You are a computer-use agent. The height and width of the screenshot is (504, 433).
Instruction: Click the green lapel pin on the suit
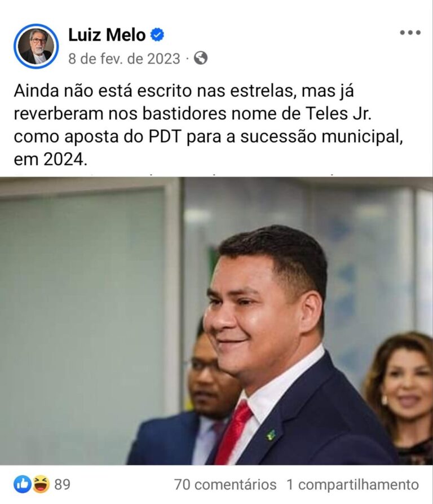point(271,435)
